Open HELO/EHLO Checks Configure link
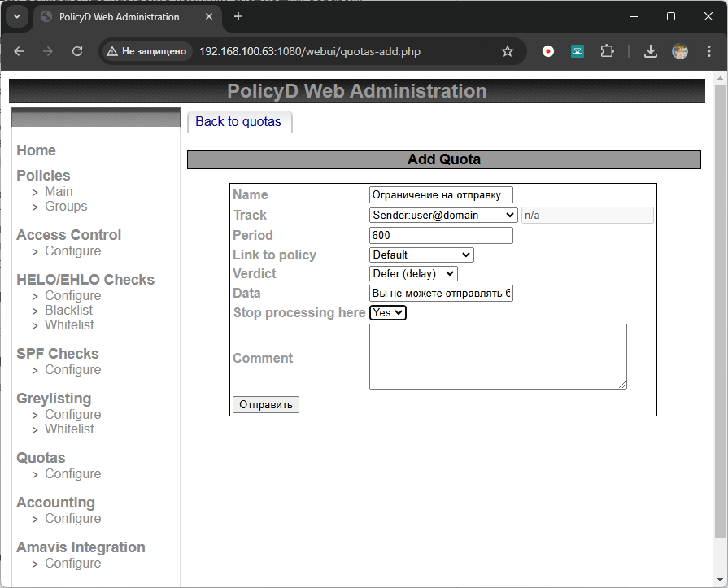The height and width of the screenshot is (588, 728). (x=73, y=295)
